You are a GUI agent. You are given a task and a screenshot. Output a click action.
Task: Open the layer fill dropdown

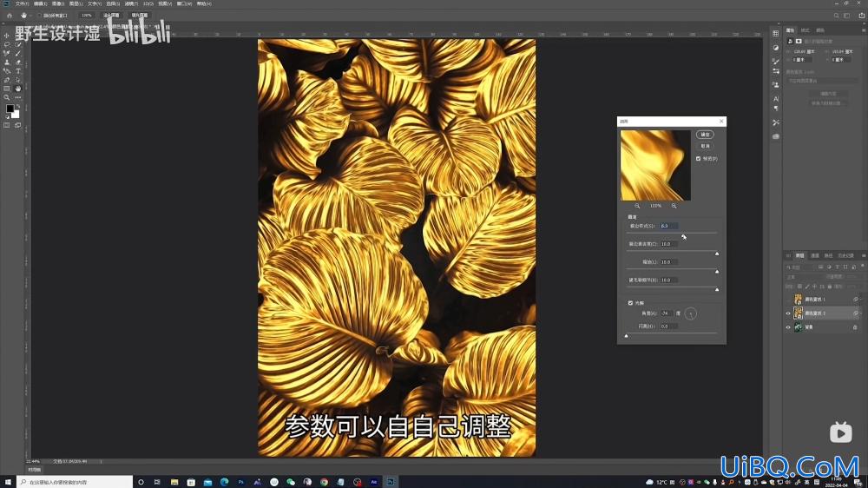point(851,287)
